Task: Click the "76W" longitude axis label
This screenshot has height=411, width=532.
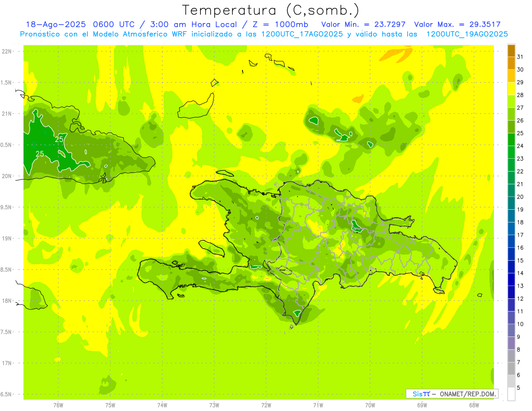Action: (x=58, y=405)
